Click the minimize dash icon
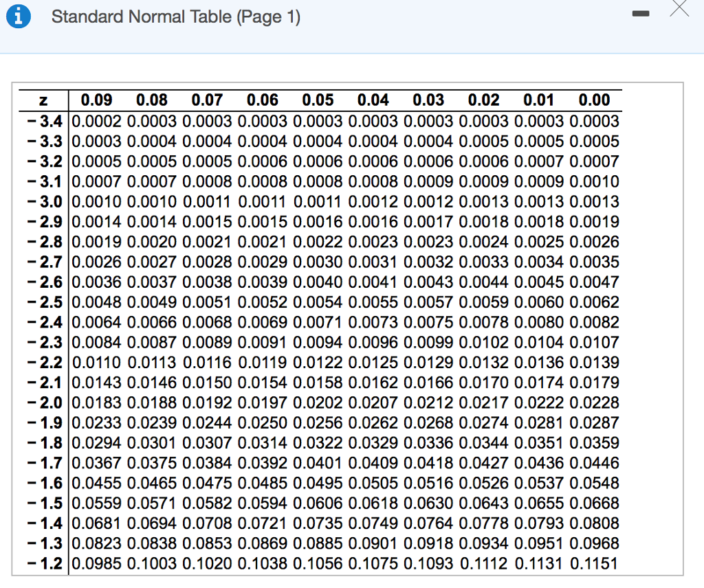The width and height of the screenshot is (704, 588). 641,13
